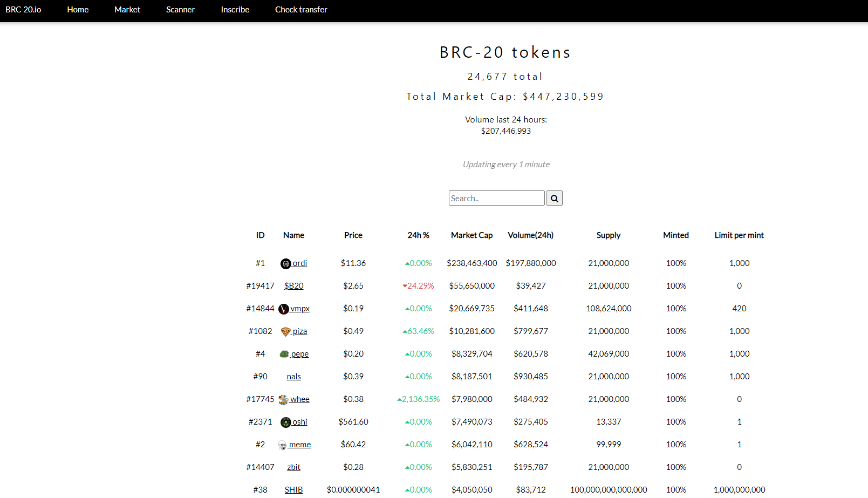868x498 pixels.
Task: Click the ordi token logo icon
Action: [x=286, y=264]
